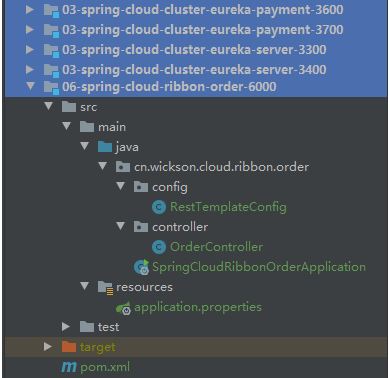Viewport: 390px width, 378px height.
Task: Click the RestTemplateConfig class icon
Action: coord(159,207)
